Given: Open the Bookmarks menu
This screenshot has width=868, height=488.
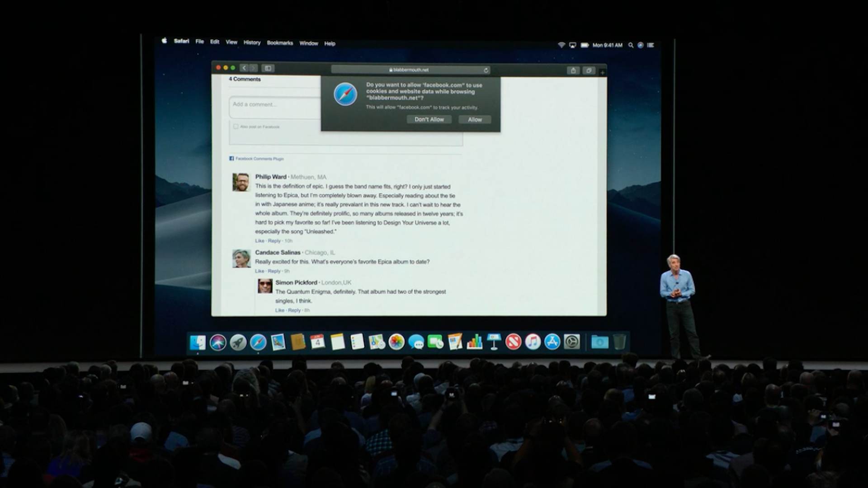Looking at the screenshot, I should [280, 43].
